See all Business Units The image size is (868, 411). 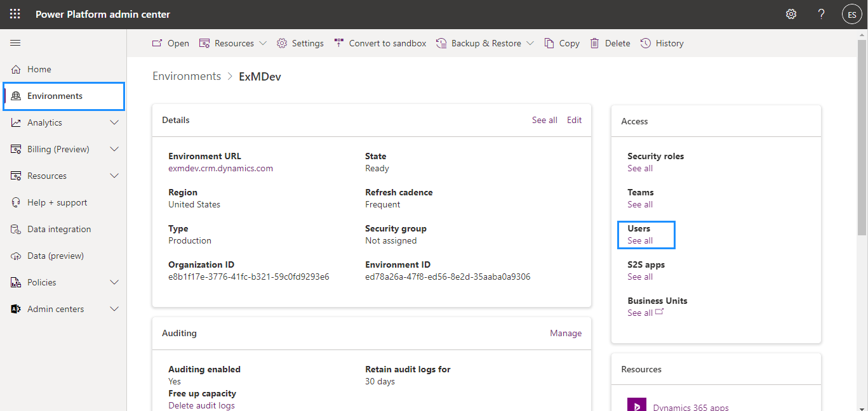pos(645,313)
